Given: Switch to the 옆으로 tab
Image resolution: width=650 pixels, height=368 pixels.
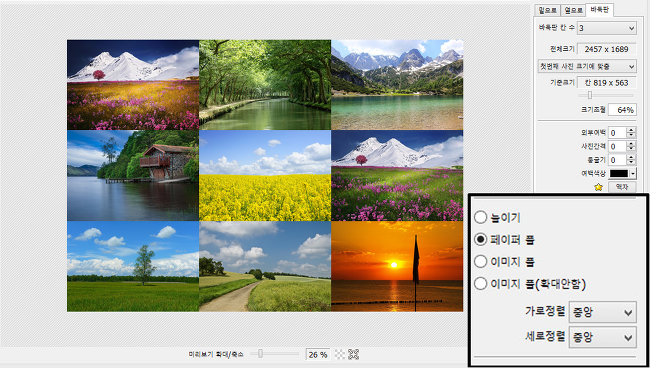Looking at the screenshot, I should coord(573,10).
